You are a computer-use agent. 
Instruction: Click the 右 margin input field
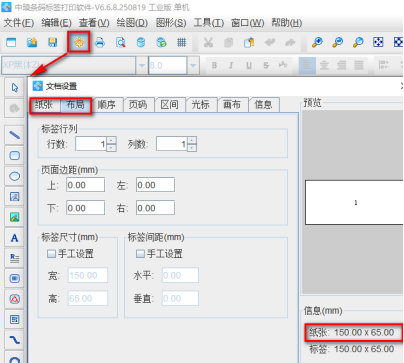click(155, 208)
